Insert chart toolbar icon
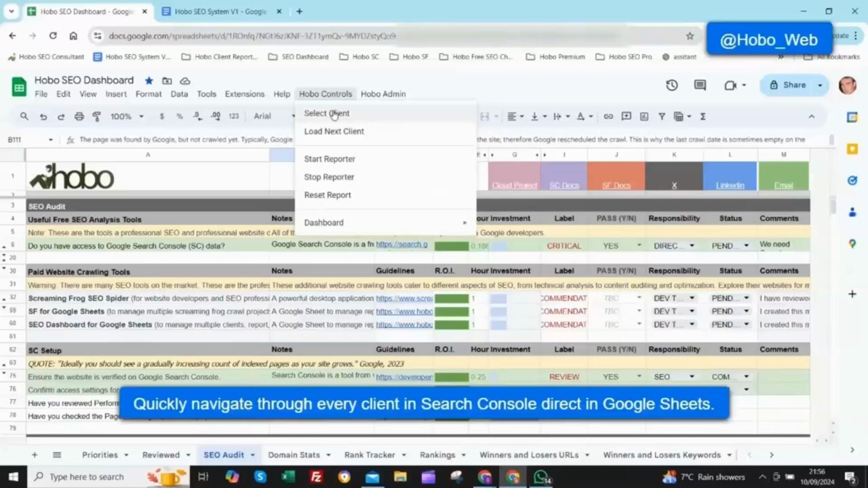This screenshot has width=868, height=488. tap(644, 117)
